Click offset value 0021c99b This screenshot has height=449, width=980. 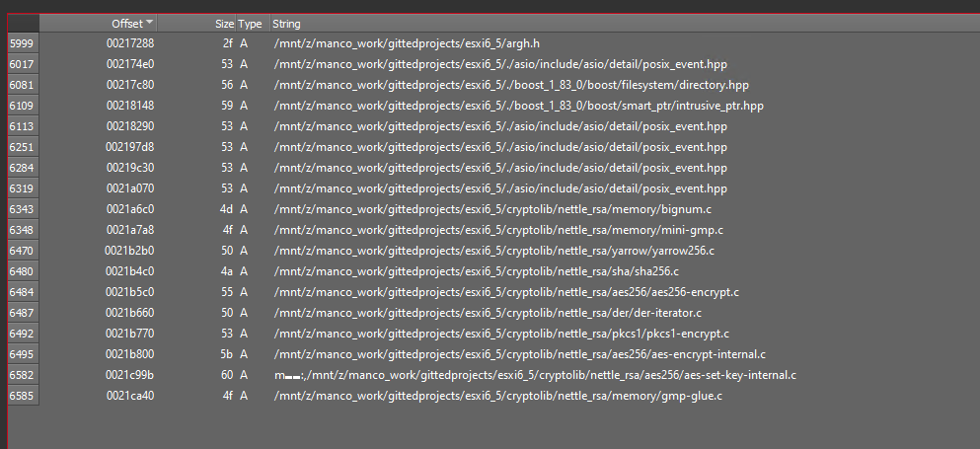(x=129, y=375)
